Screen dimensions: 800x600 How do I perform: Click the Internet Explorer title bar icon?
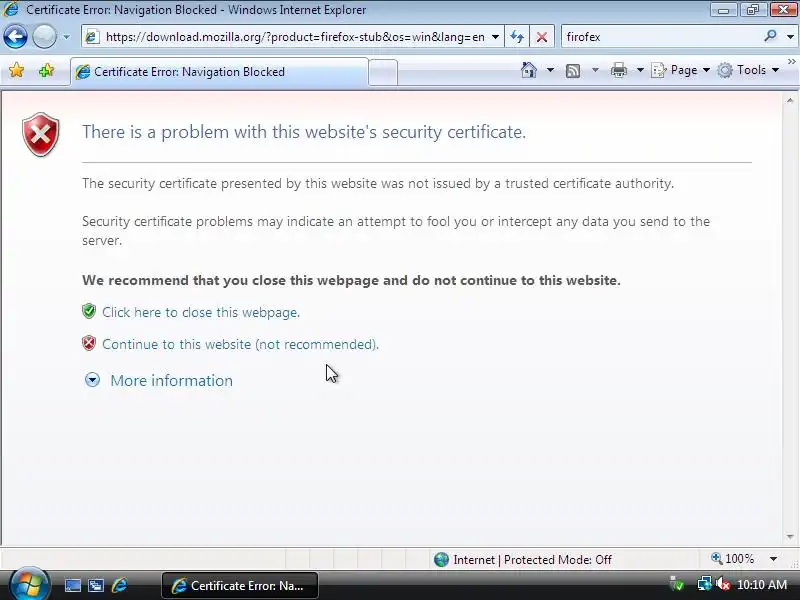(x=11, y=9)
